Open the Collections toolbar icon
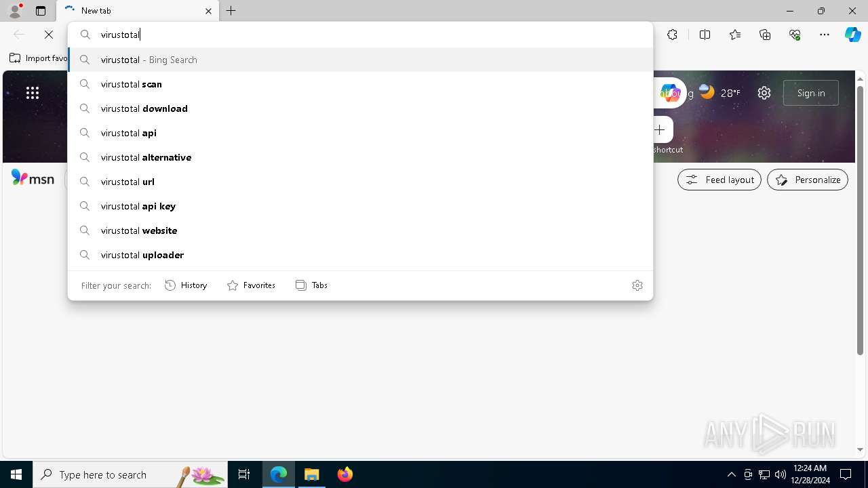 (x=765, y=35)
